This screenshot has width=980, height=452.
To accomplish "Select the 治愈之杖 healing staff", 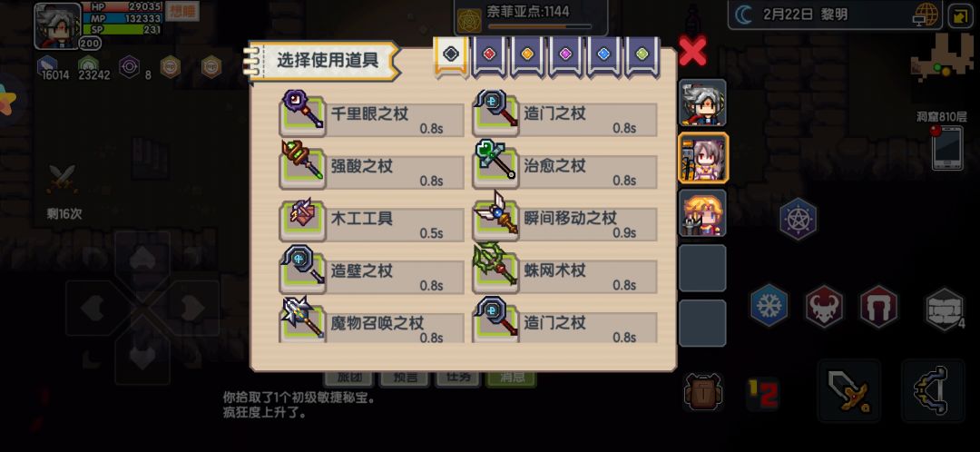I will click(x=564, y=166).
